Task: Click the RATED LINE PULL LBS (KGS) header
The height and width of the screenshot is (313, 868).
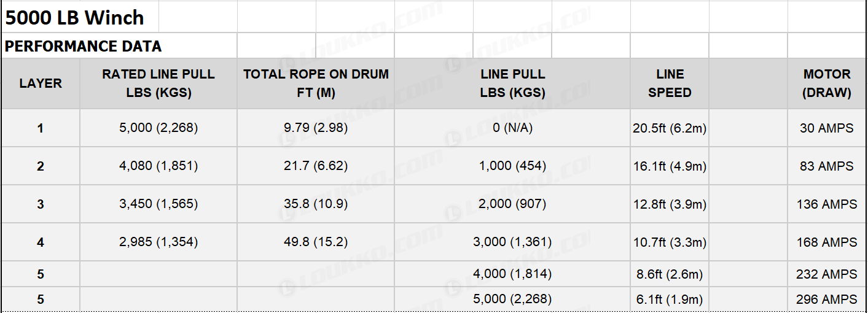Action: 158,84
